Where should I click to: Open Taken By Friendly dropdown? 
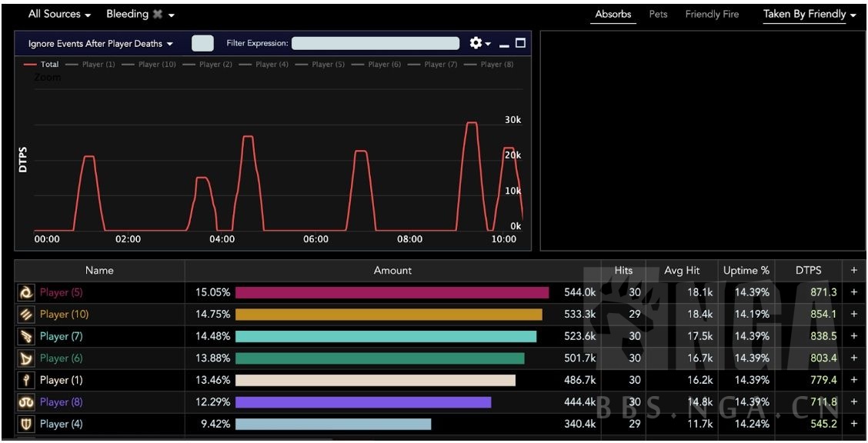[x=810, y=15]
